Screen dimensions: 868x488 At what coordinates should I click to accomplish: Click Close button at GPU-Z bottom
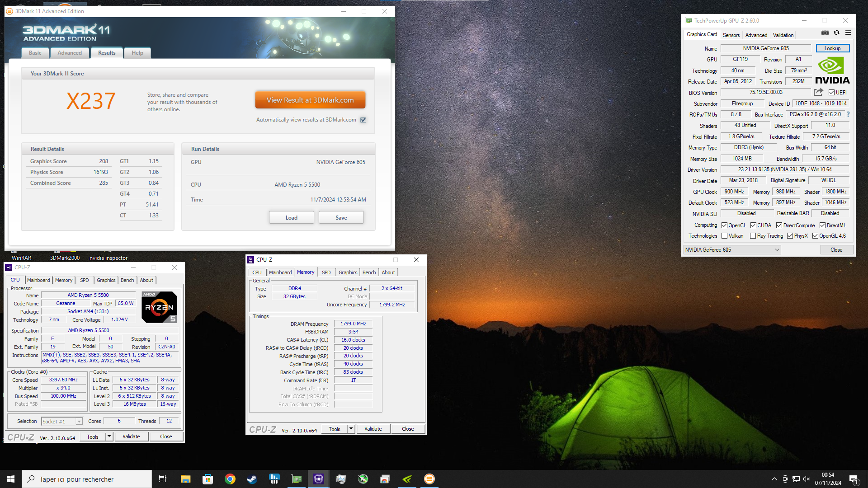[x=836, y=250]
